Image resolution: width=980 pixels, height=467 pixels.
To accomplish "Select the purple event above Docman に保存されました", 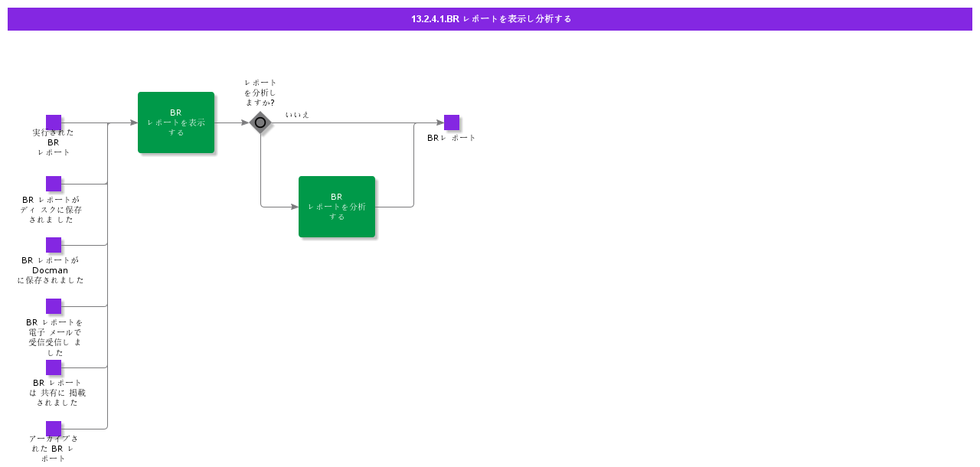I will click(x=54, y=245).
